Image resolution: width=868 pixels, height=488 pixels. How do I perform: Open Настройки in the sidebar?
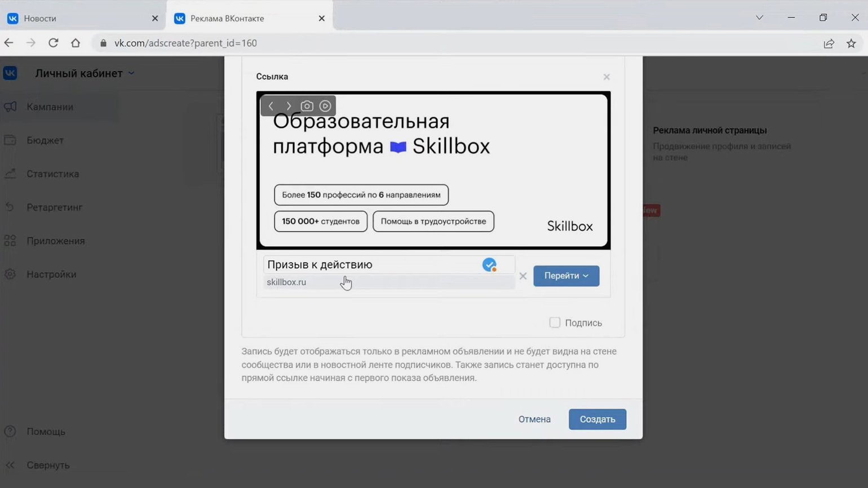[51, 274]
